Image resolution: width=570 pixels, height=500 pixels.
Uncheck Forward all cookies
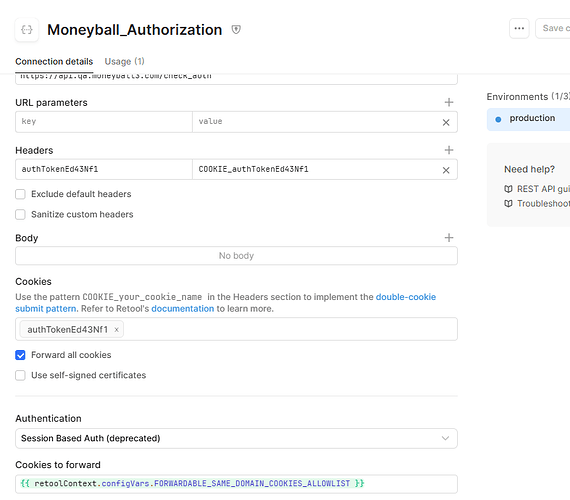pyautogui.click(x=20, y=355)
